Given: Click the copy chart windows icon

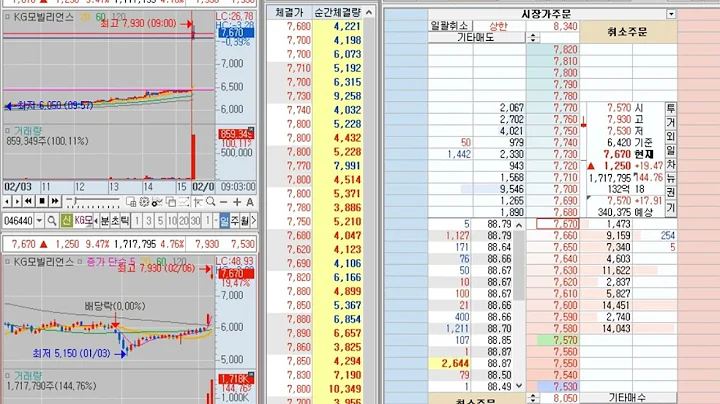Looking at the screenshot, I should pos(171,202).
